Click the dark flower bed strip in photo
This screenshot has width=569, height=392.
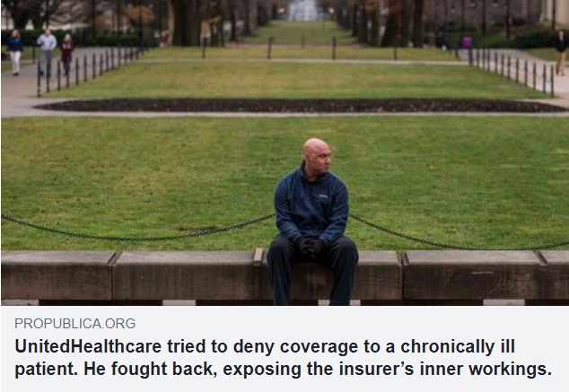coord(300,106)
